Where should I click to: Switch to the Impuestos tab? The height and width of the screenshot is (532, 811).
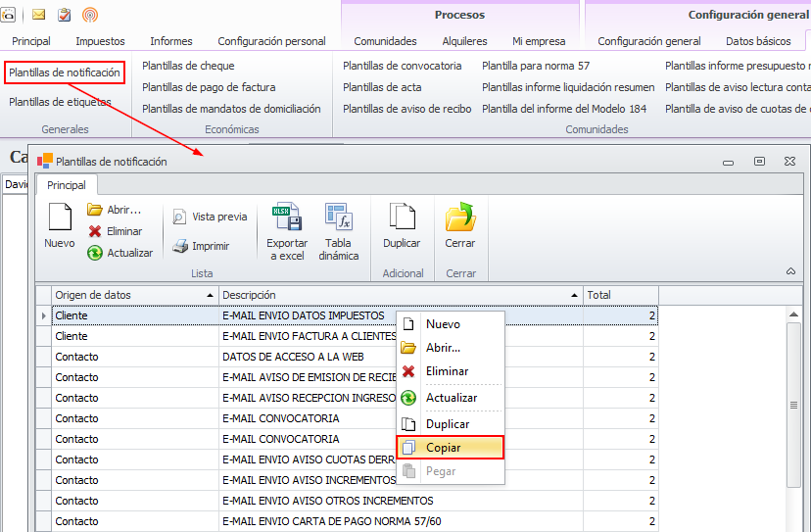pos(100,41)
